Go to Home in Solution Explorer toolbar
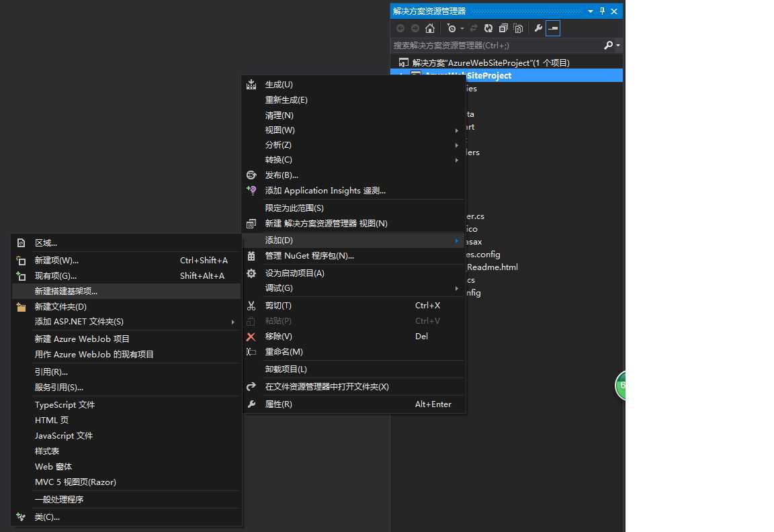The width and height of the screenshot is (774, 532). 430,28
